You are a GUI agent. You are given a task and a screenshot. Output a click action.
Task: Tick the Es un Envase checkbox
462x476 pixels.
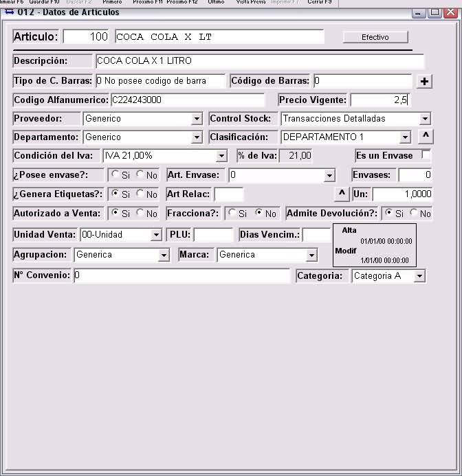point(426,155)
